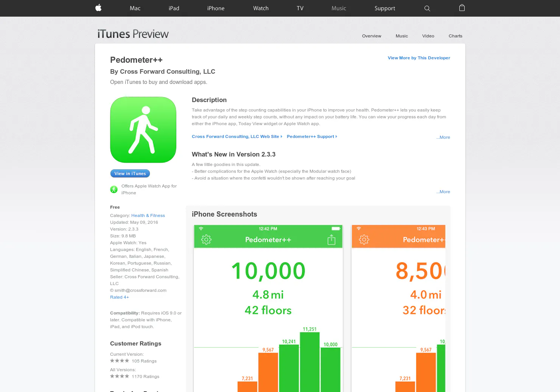
Task: Expand What's New section with ...More link
Action: tap(443, 192)
